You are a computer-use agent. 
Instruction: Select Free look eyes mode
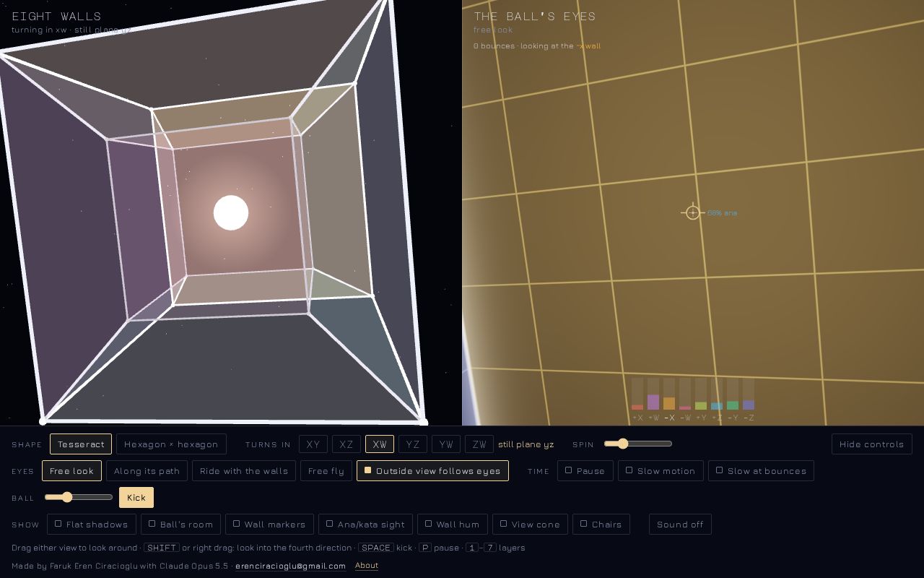point(71,470)
